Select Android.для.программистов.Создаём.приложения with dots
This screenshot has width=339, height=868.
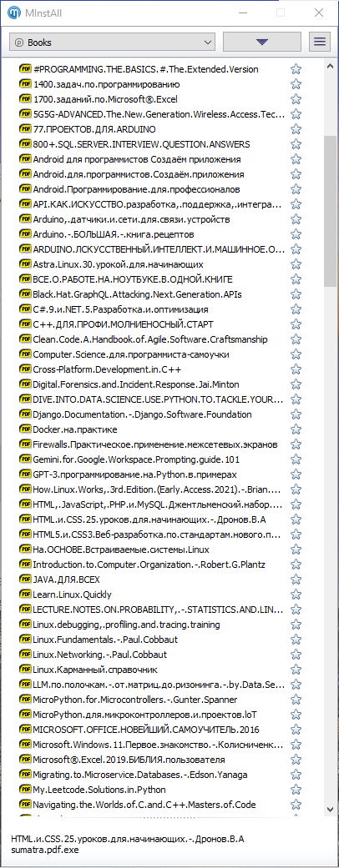pos(139,174)
